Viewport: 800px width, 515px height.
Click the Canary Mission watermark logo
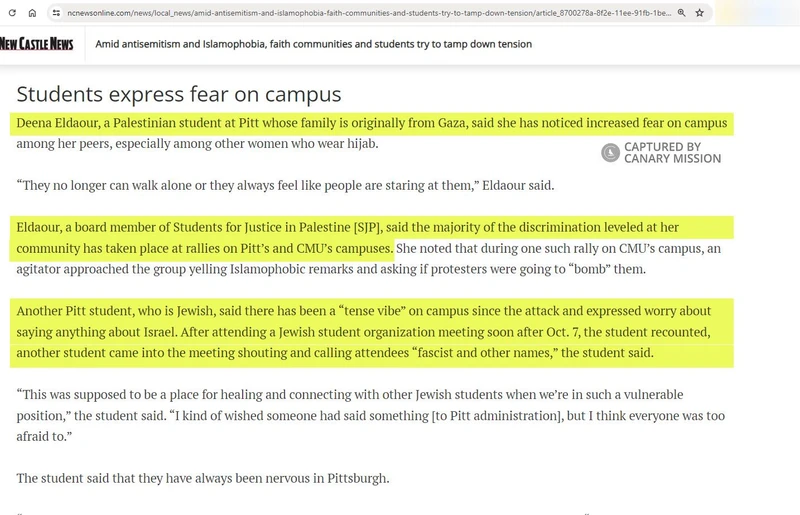(x=610, y=152)
